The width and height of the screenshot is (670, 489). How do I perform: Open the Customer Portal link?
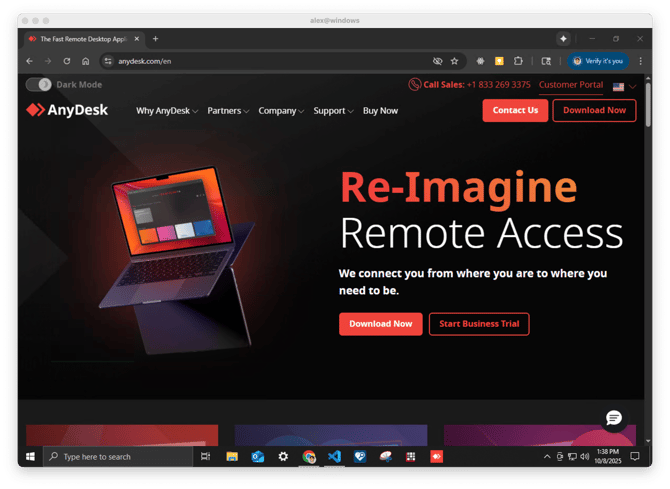[571, 85]
